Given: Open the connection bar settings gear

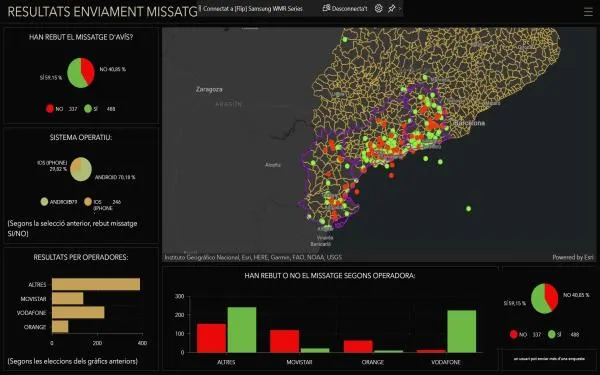Looking at the screenshot, I should point(378,8).
